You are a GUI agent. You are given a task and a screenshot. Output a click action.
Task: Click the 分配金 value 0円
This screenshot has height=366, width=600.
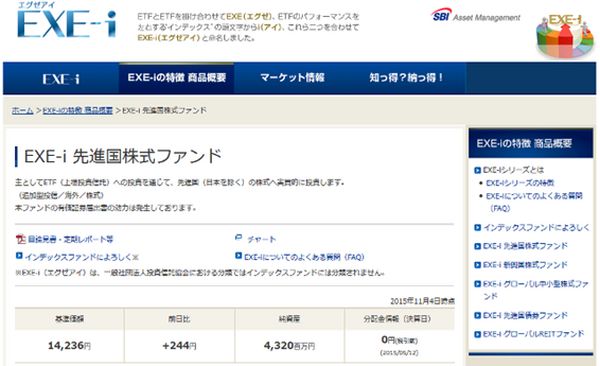tap(399, 340)
